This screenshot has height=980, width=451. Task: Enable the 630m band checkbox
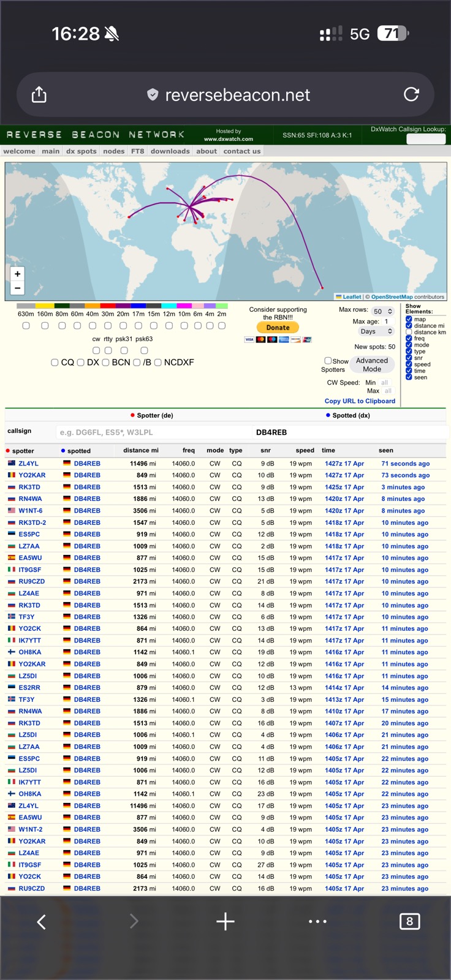click(26, 326)
